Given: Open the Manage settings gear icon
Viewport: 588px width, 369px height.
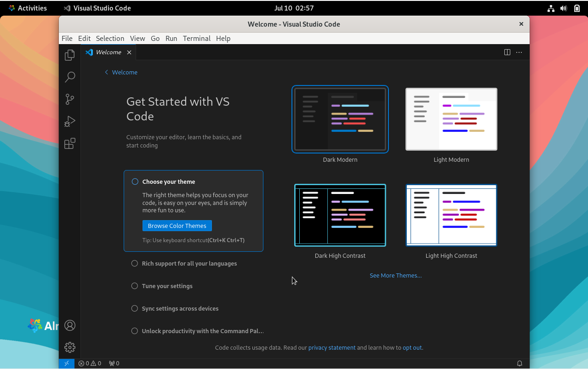Looking at the screenshot, I should [69, 347].
